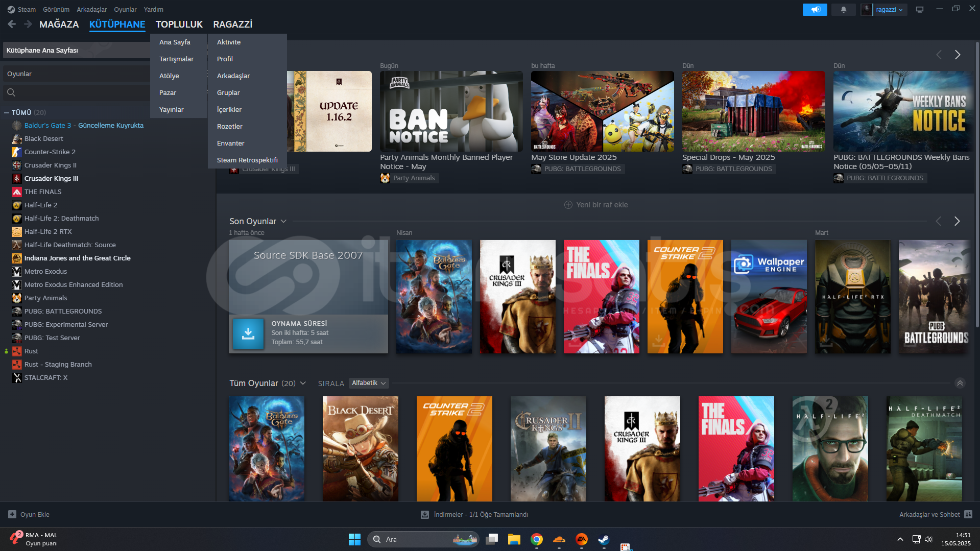Viewport: 980px width, 551px height.
Task: Click the STALCRAFT: X icon in the list
Action: point(17,377)
